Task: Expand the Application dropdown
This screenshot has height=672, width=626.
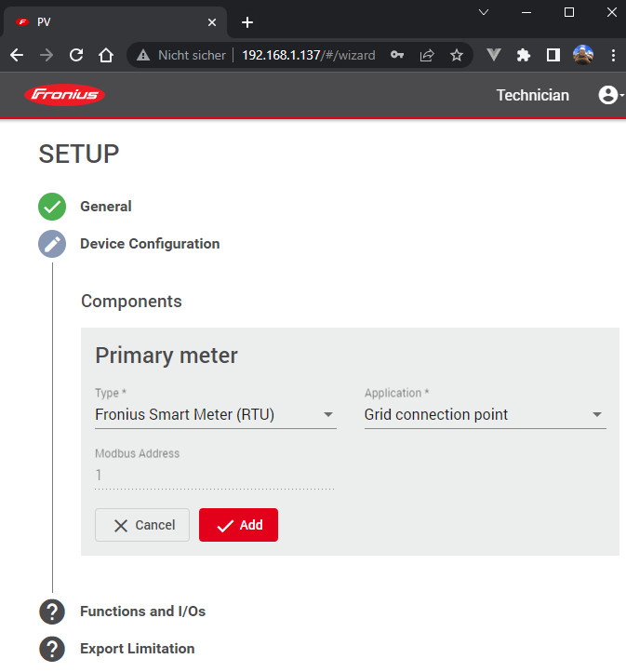Action: coord(485,415)
